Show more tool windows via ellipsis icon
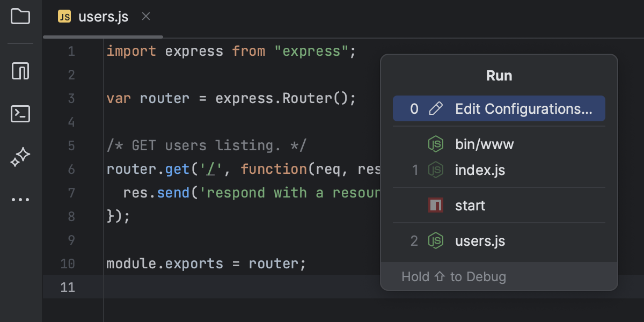The image size is (644, 322). [x=20, y=199]
